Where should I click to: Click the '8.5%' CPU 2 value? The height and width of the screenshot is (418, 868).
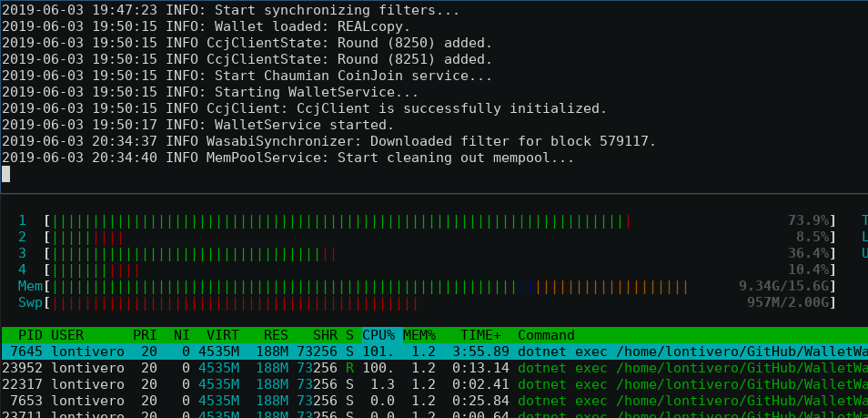[x=812, y=238]
